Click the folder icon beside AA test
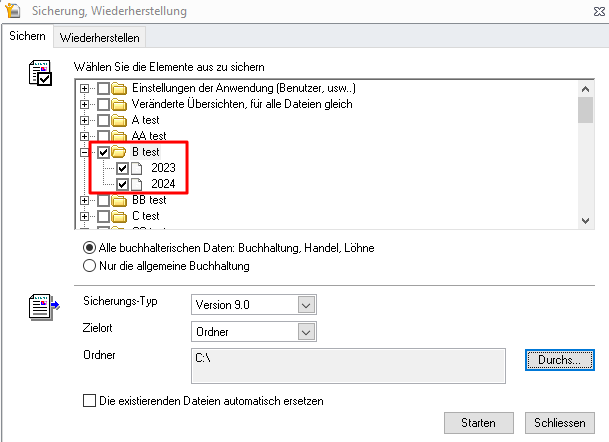 [x=120, y=136]
